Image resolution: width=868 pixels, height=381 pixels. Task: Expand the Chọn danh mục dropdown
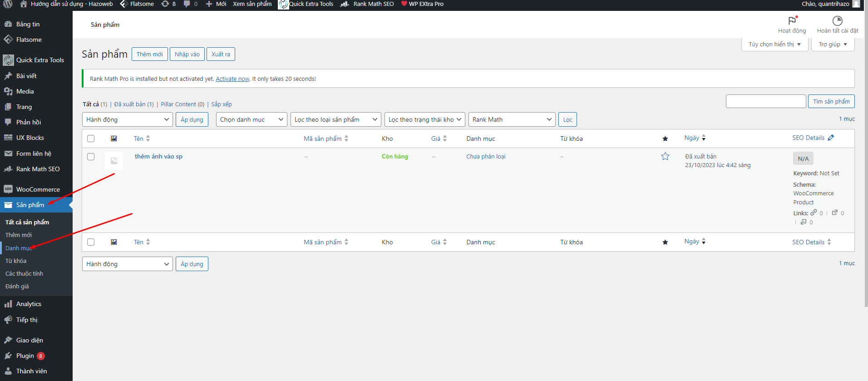[x=252, y=119]
